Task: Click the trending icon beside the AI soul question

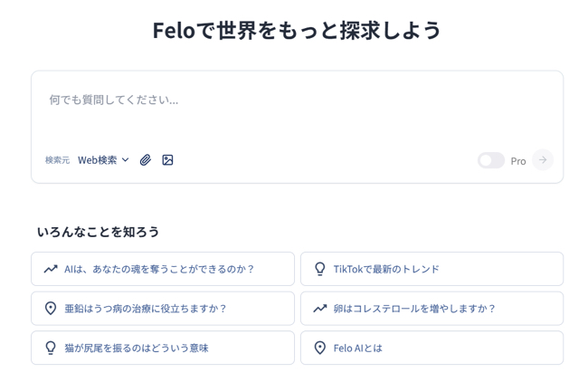Action: tap(51, 269)
